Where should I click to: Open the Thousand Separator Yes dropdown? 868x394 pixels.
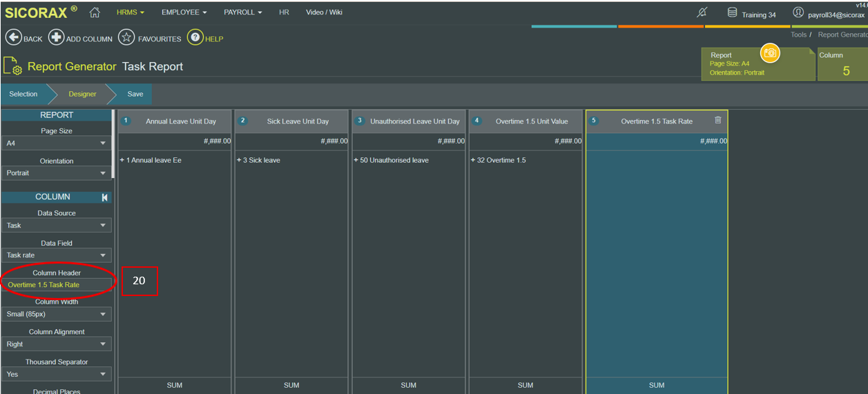[57, 374]
